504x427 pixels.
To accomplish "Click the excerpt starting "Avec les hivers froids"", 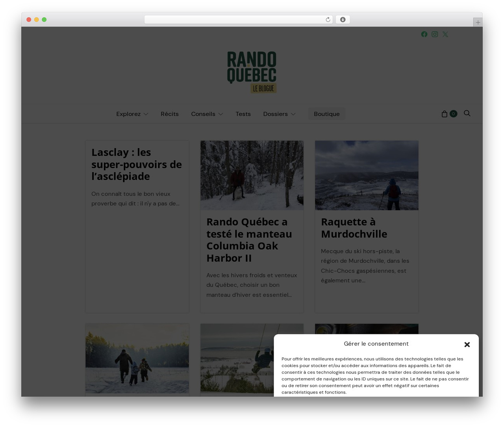I will (x=252, y=285).
